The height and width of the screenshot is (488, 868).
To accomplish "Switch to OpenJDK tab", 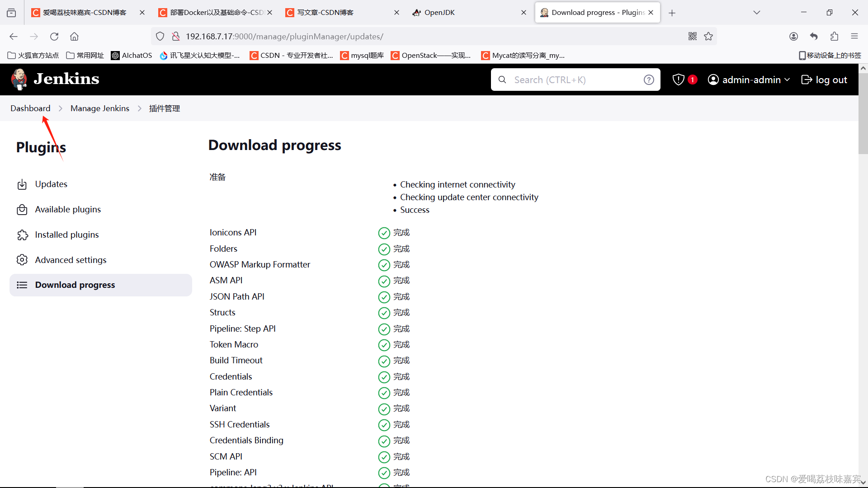I will [469, 13].
